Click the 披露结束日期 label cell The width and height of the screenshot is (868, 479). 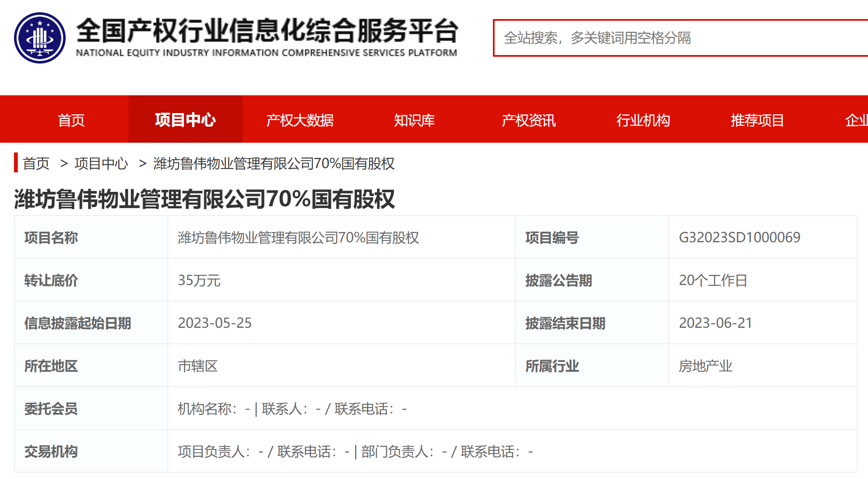592,323
